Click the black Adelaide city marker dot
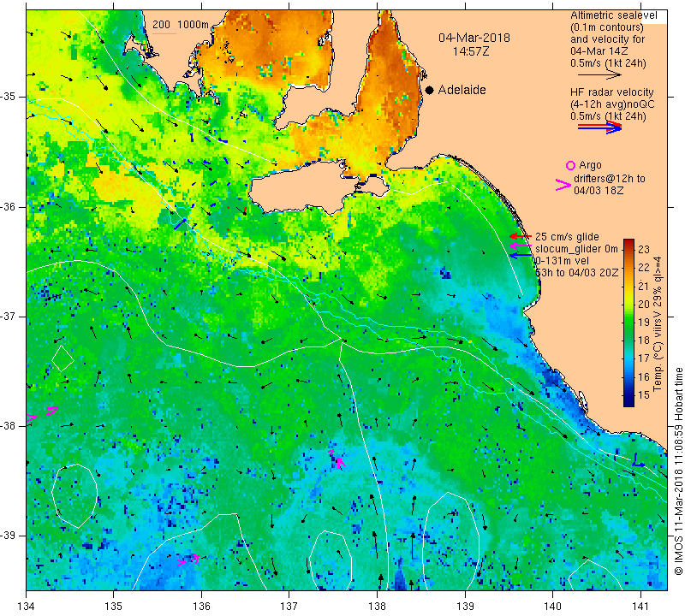The image size is (685, 616). [x=430, y=90]
